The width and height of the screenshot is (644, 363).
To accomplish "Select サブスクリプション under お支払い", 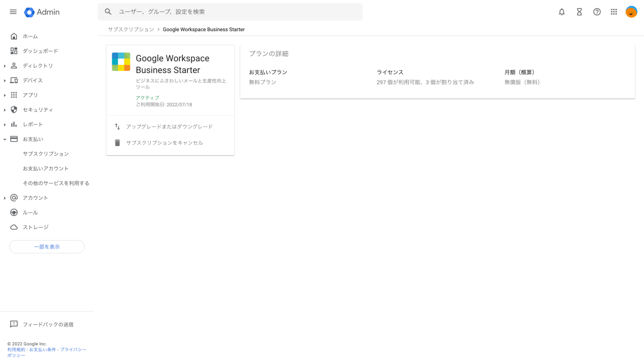I will [x=46, y=154].
